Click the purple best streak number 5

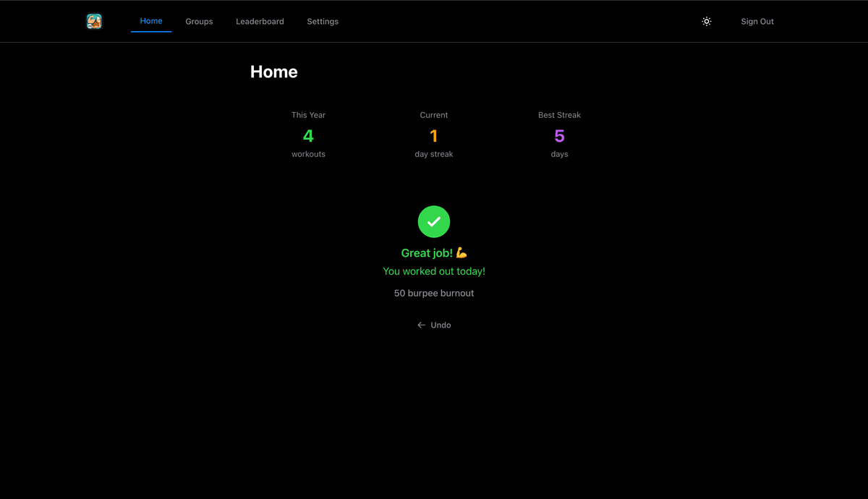[x=559, y=136]
